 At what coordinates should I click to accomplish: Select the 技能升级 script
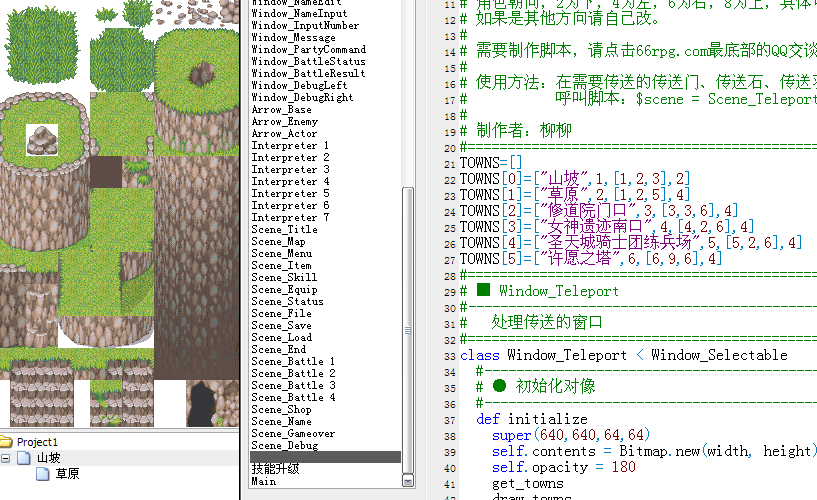click(275, 469)
